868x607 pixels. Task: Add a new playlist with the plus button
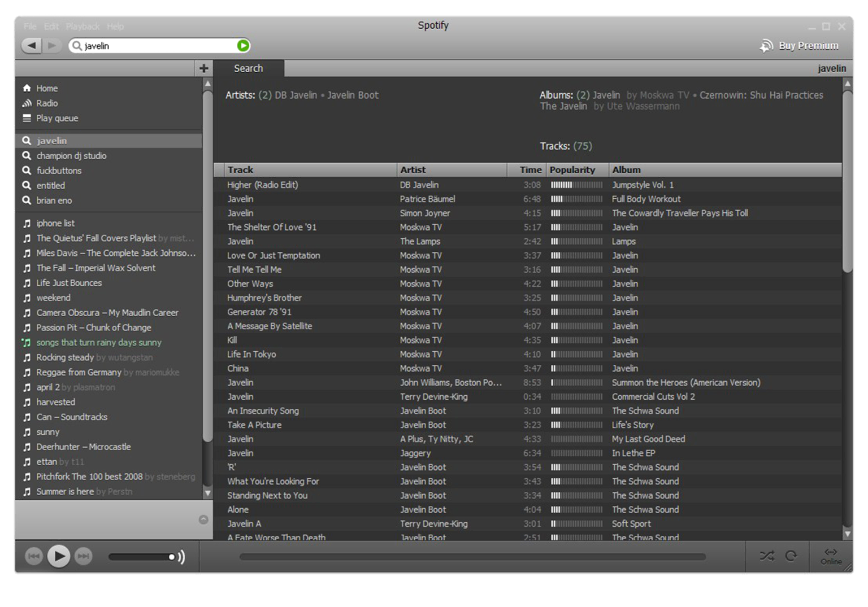pos(203,68)
